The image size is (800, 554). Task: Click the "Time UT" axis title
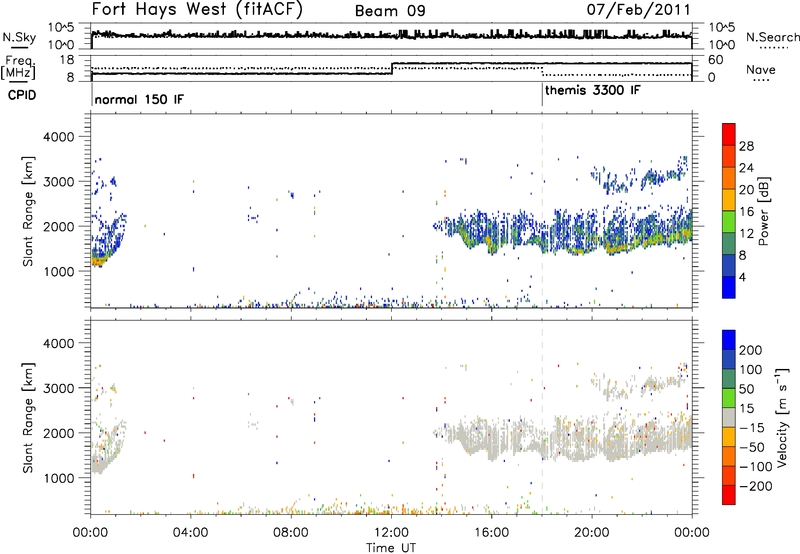click(391, 547)
